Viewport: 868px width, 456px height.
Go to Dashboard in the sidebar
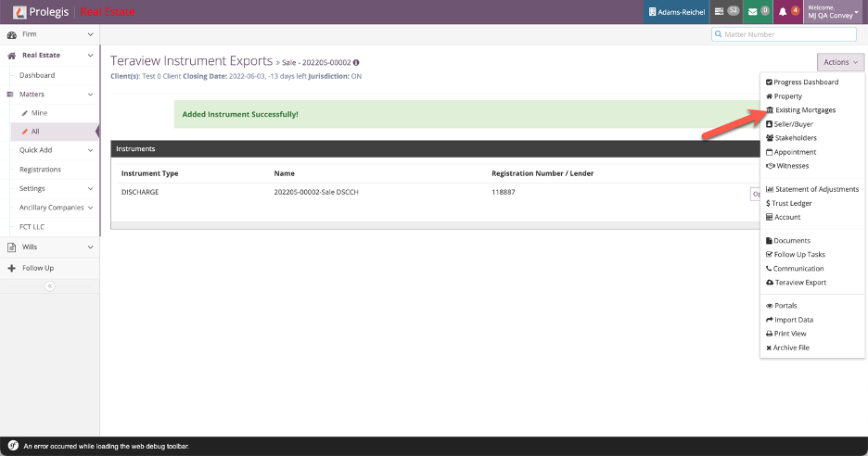coord(37,75)
